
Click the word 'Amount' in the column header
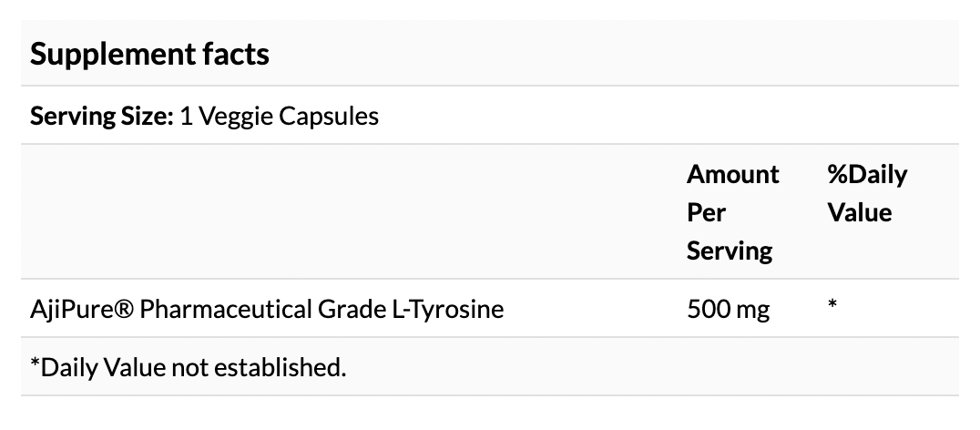(x=732, y=174)
